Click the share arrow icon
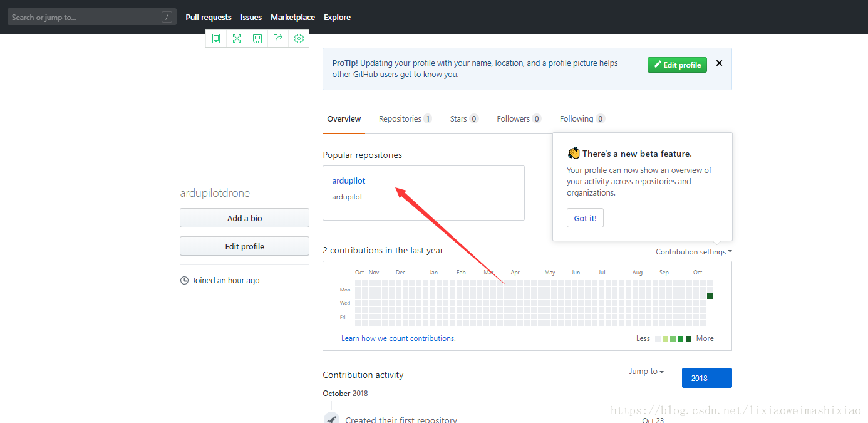 pyautogui.click(x=278, y=39)
